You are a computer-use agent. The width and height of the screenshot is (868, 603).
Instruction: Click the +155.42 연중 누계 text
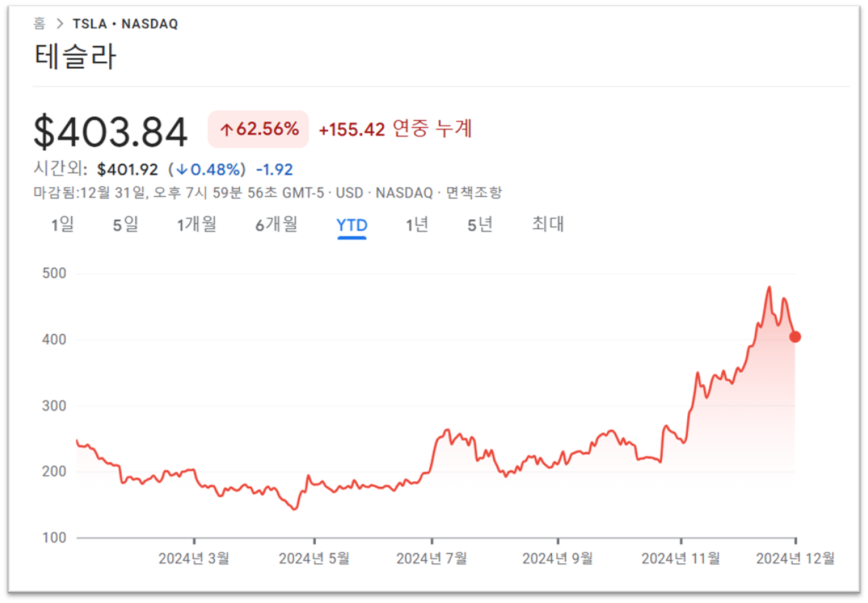(x=395, y=129)
